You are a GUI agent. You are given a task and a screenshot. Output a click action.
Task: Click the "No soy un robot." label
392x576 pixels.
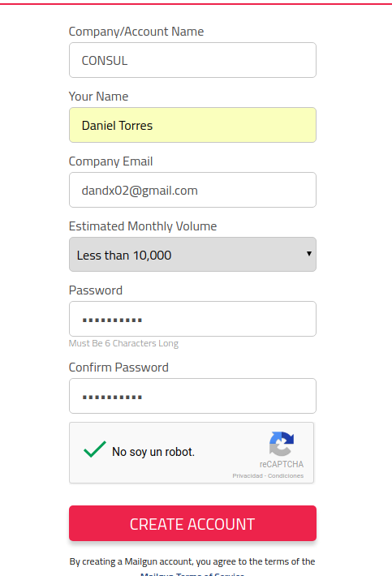[x=153, y=451]
